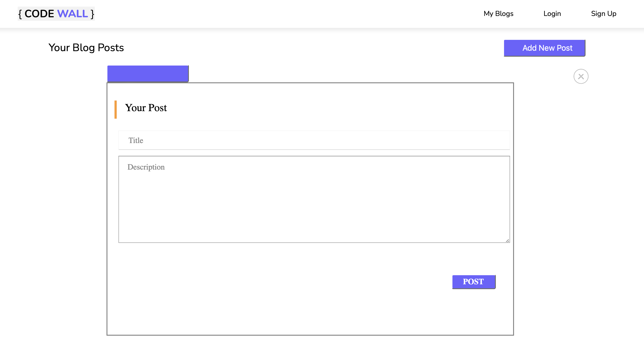This screenshot has width=644, height=360.
Task: Click the Your Post heading
Action: (x=146, y=108)
